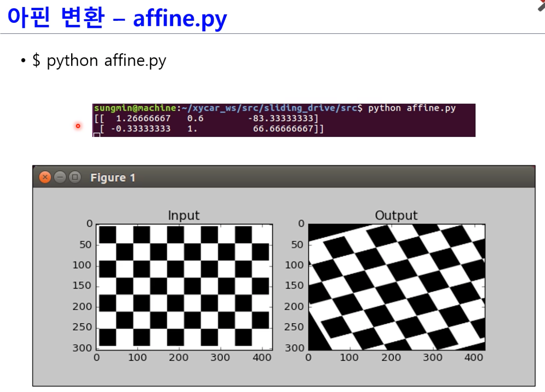
Task: Click the pen icon at top right corner
Action: (541, 5)
